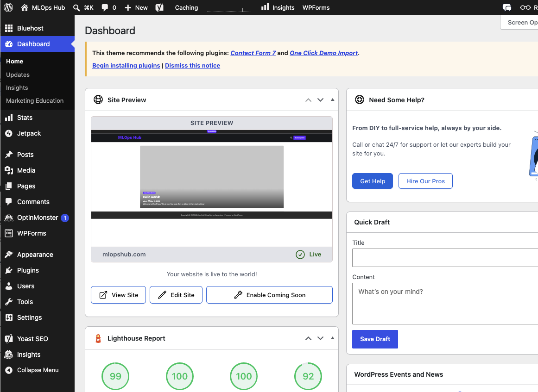The height and width of the screenshot is (392, 538).
Task: Click the chat bubbles icon top right
Action: pyautogui.click(x=507, y=7)
